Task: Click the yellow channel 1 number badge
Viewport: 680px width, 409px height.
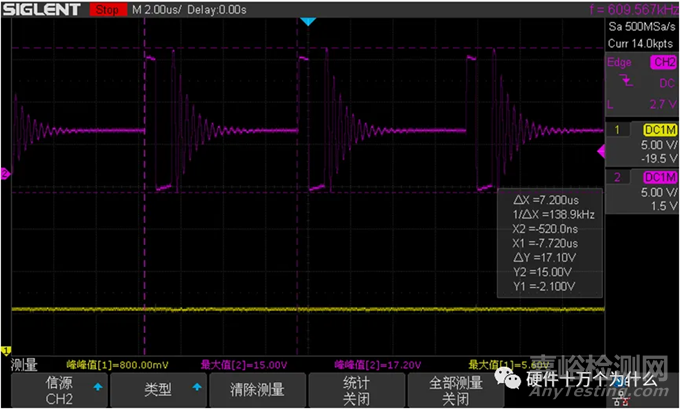Action: click(617, 130)
